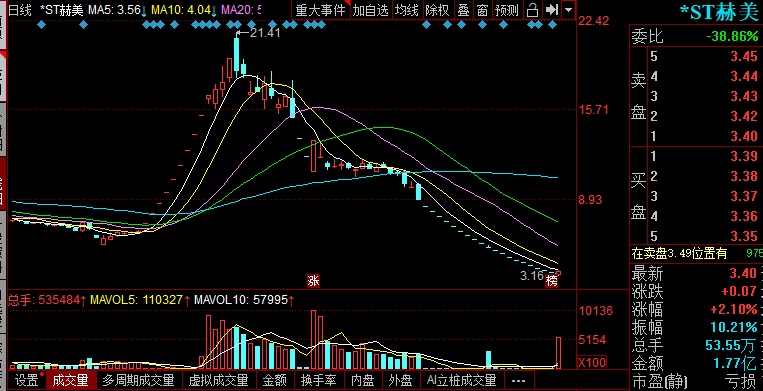Click the X100 volume scale label
The image size is (763, 391).
coord(592,362)
